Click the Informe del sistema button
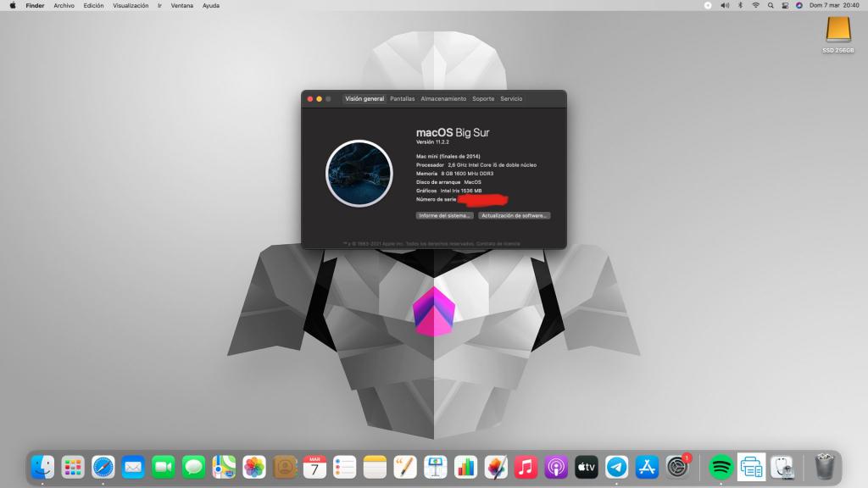The height and width of the screenshot is (488, 868). point(444,216)
